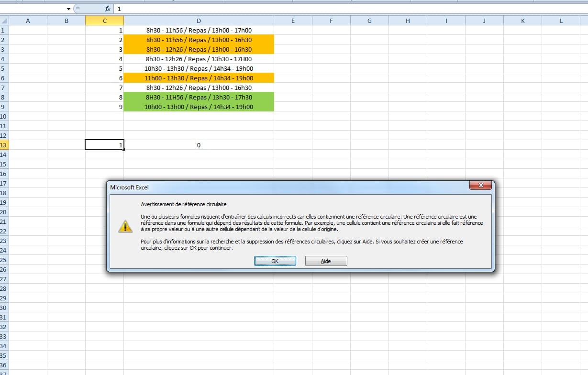Select cell with 10h30 - 13h30 schedule
588x375 pixels.
pyautogui.click(x=199, y=68)
